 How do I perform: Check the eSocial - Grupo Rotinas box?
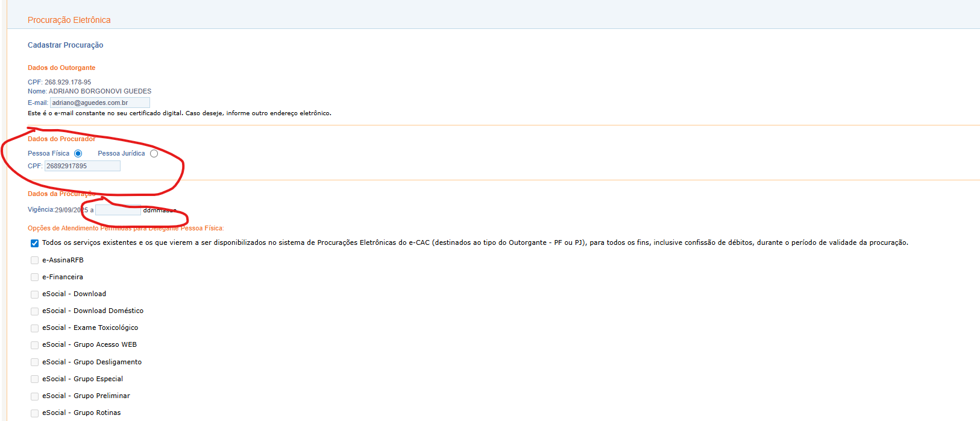coord(34,413)
